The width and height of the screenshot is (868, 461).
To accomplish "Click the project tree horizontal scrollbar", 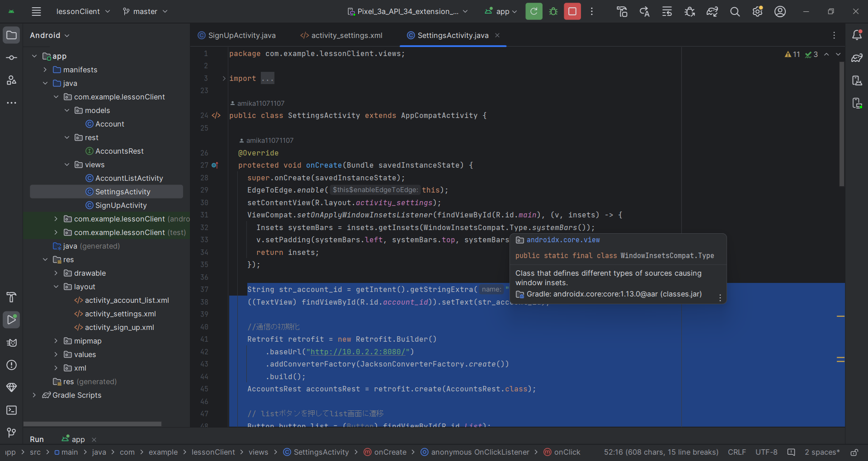I will (x=92, y=424).
